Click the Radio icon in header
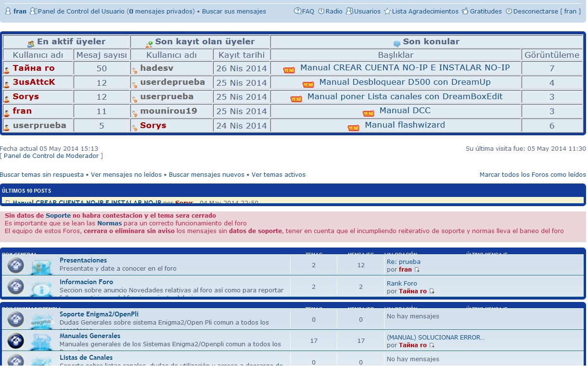588x366 pixels. pos(321,11)
